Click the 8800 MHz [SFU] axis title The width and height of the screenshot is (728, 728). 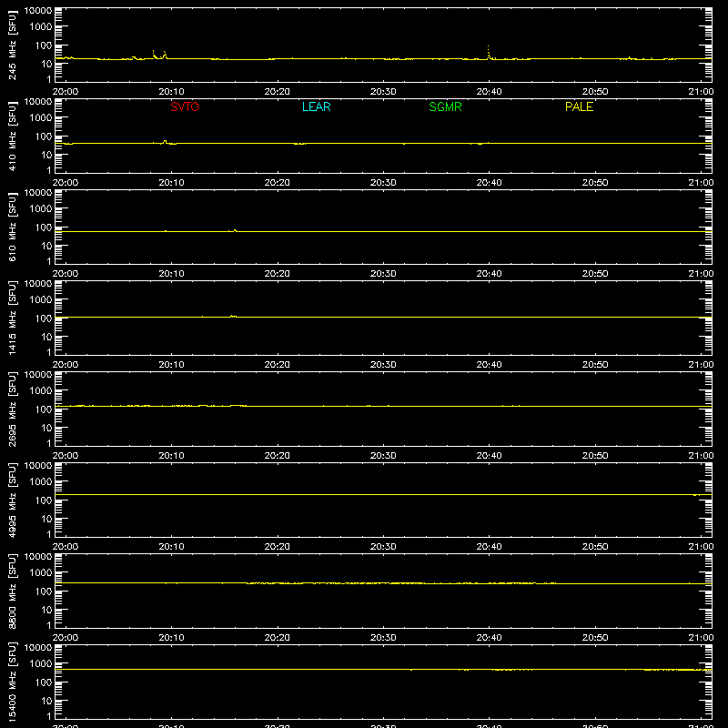coord(12,591)
